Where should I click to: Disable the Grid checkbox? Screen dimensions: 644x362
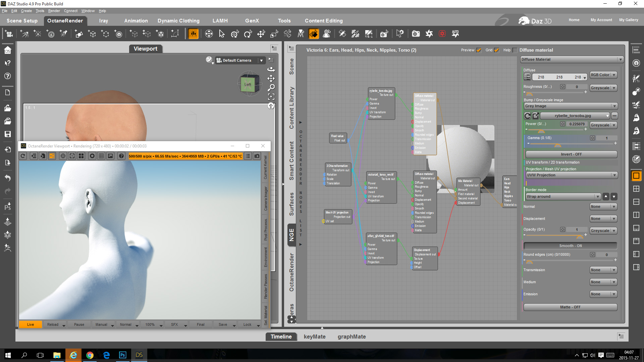497,50
